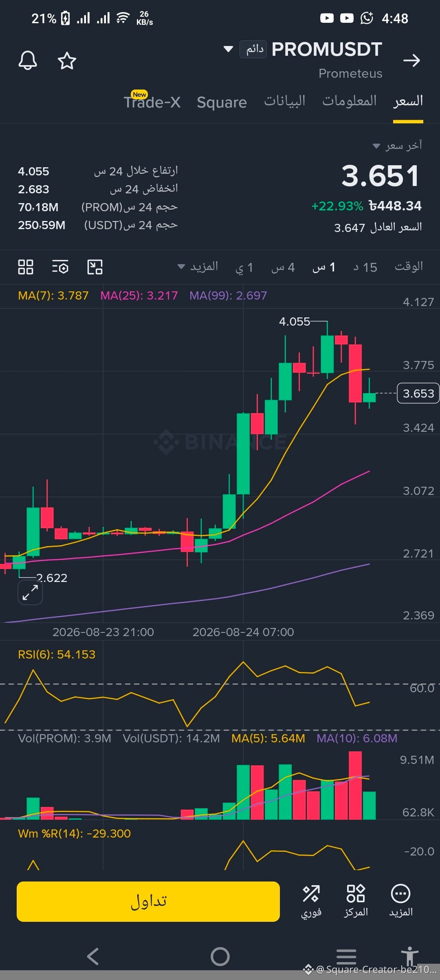Tap the 24h USDT volume 250.59M
Image resolution: width=440 pixels, height=980 pixels.
(x=42, y=225)
